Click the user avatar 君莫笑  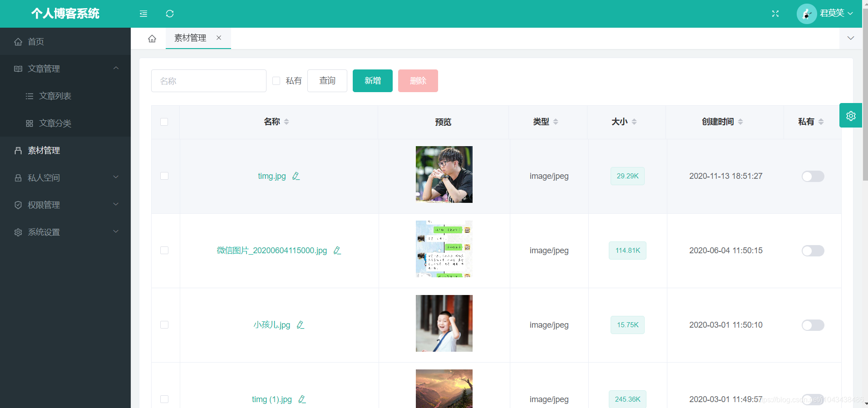pos(807,14)
